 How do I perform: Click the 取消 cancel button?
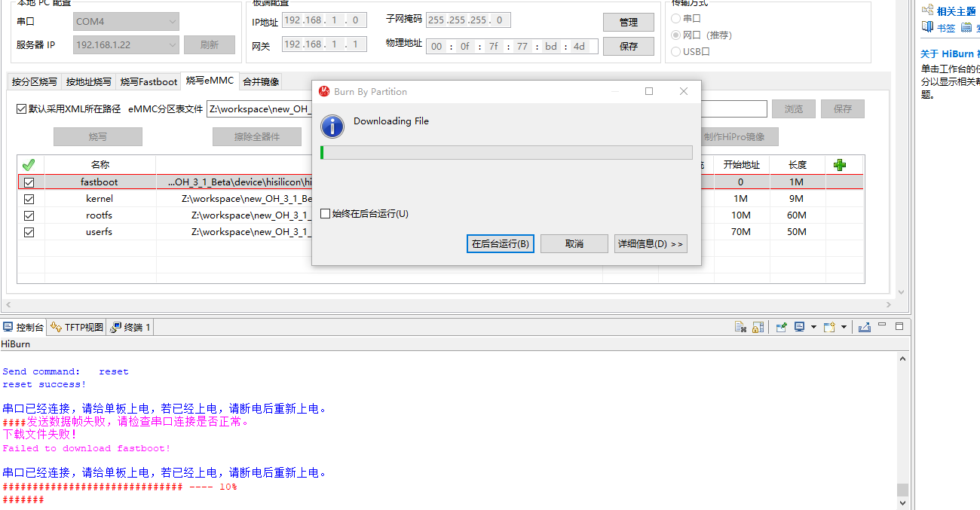point(574,244)
